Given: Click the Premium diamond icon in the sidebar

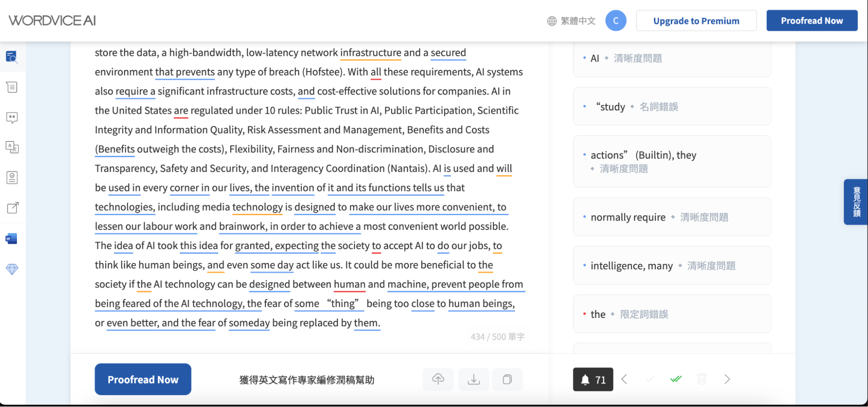Looking at the screenshot, I should pos(12,269).
